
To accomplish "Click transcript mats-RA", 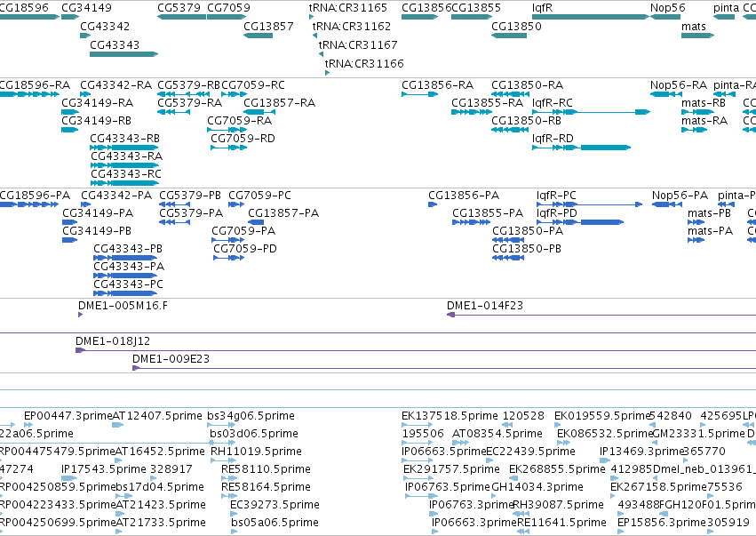I will click(695, 130).
